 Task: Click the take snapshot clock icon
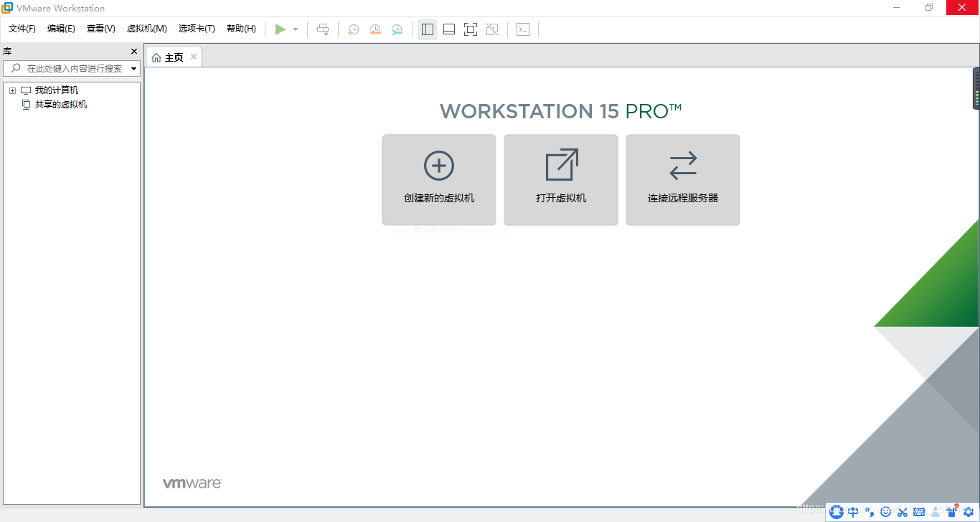[x=354, y=29]
